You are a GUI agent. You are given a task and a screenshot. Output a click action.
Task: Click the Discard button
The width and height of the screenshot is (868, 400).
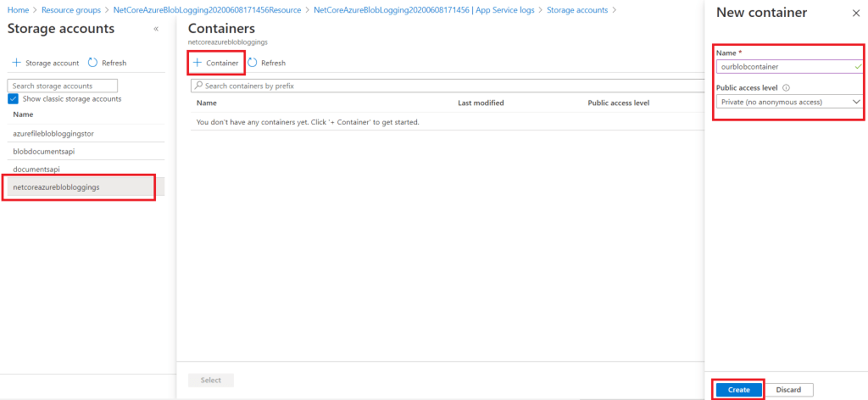788,389
